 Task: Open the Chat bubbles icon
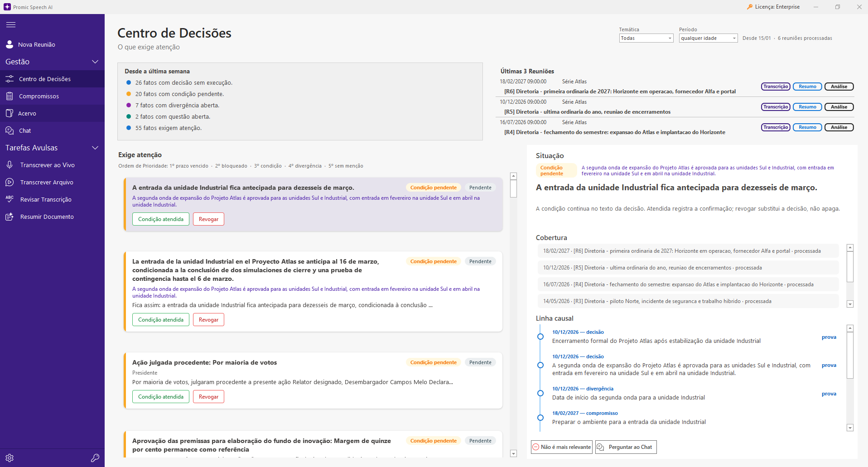[10, 130]
